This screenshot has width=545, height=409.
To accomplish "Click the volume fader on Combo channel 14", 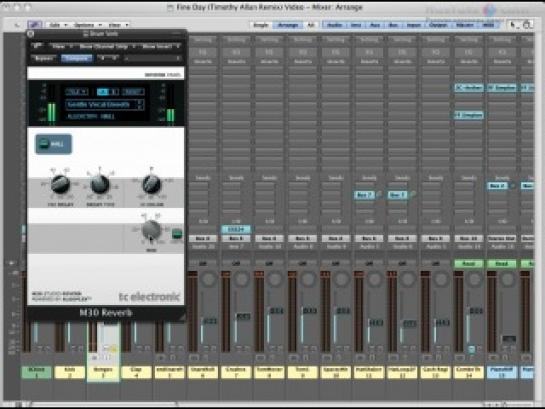I will tap(476, 310).
